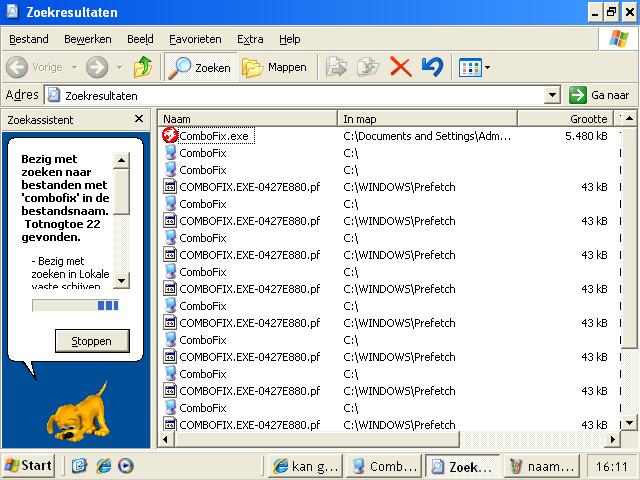Open the Beeld menu
The width and height of the screenshot is (640, 480).
(x=140, y=39)
